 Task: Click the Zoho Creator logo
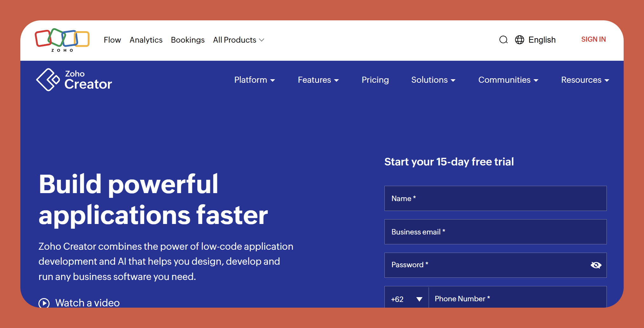coord(74,80)
